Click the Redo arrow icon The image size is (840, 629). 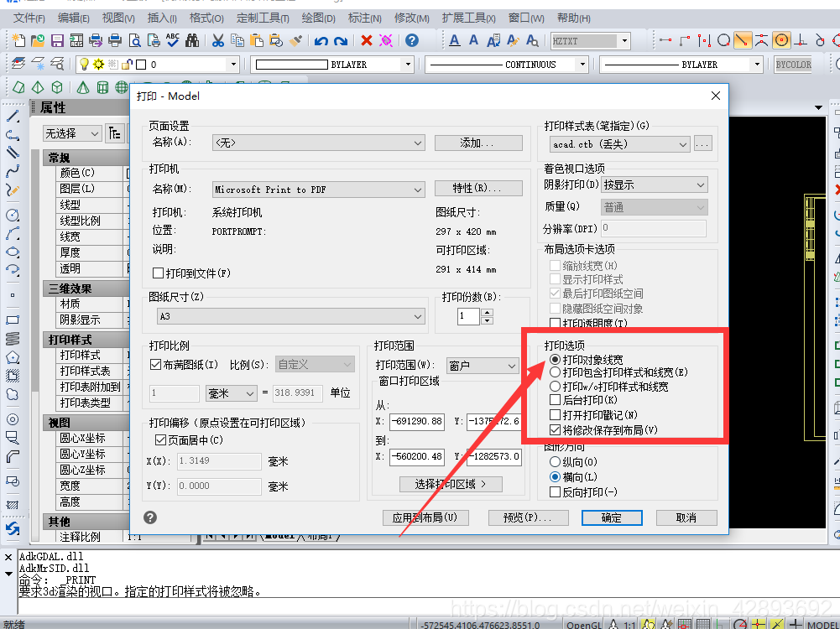340,40
